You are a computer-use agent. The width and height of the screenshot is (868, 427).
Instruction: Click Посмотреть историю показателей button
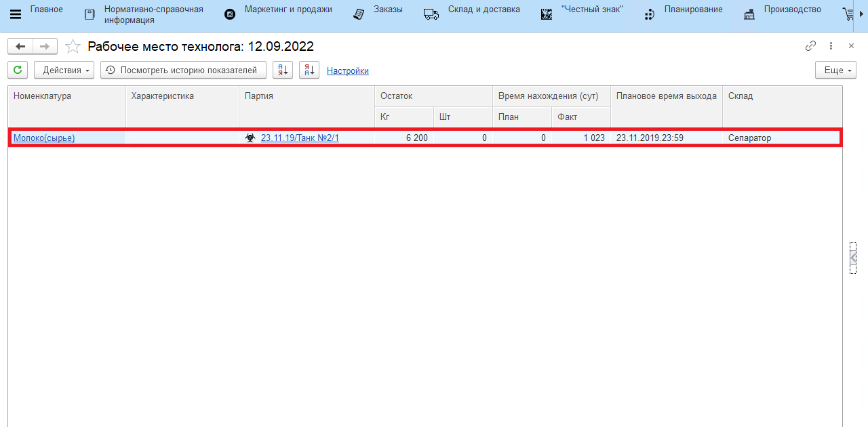[x=182, y=70]
